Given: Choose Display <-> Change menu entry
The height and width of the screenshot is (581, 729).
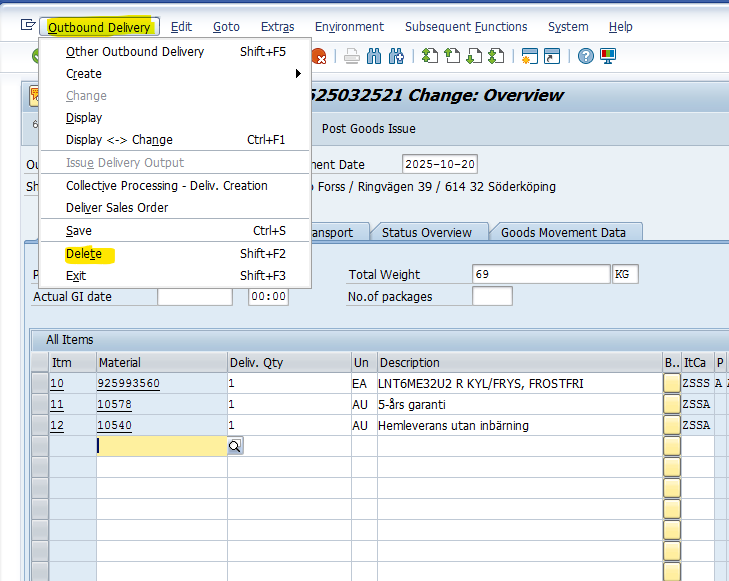Looking at the screenshot, I should pos(176,140).
